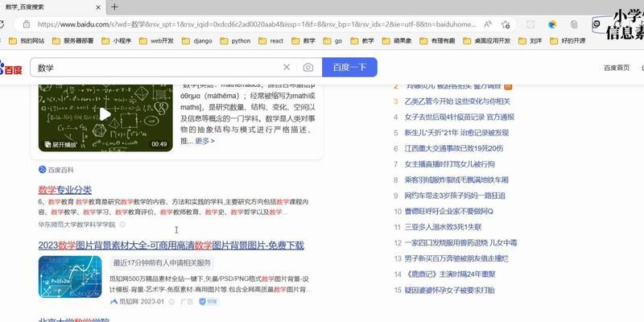Image resolution: width=644 pixels, height=322 pixels.
Task: Play the math encyclopedia video
Action: [x=105, y=114]
